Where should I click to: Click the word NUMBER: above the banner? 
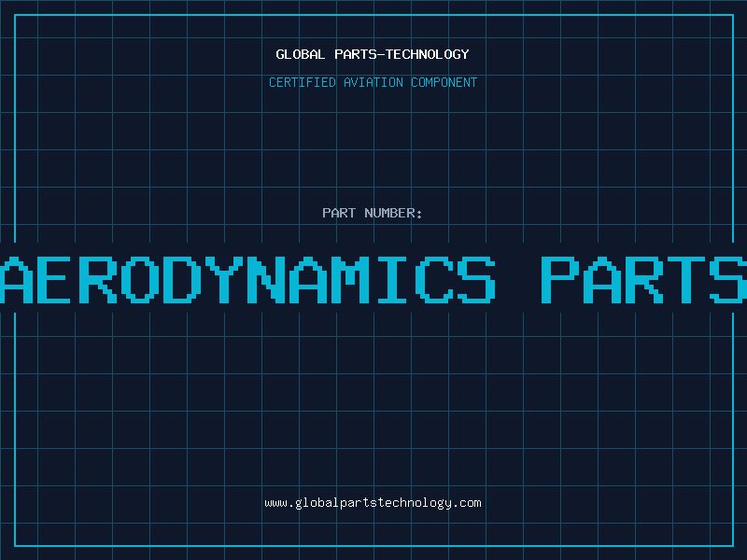pos(394,213)
